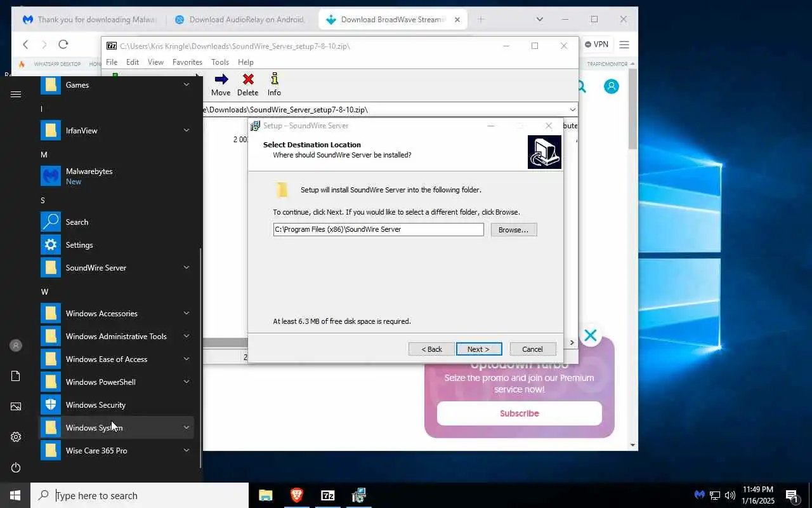The image size is (812, 508).
Task: Open Malwarebytes from the Start menu
Action: click(x=117, y=176)
